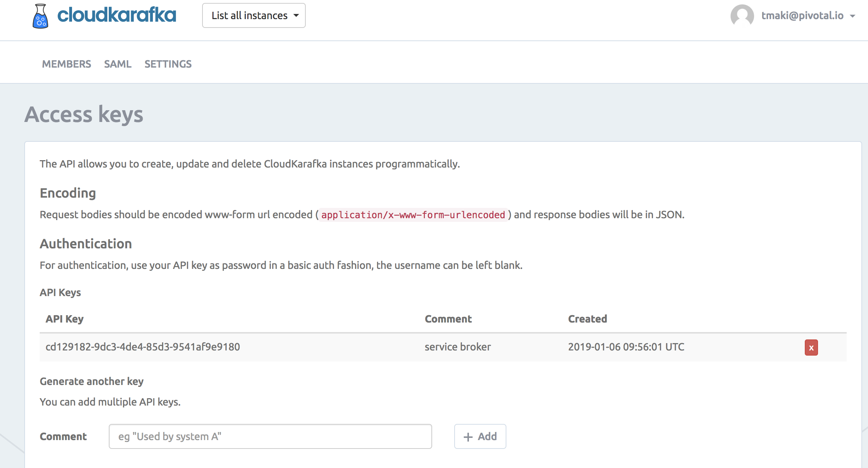Image resolution: width=868 pixels, height=468 pixels.
Task: Delete the service broker API key
Action: [x=811, y=348]
